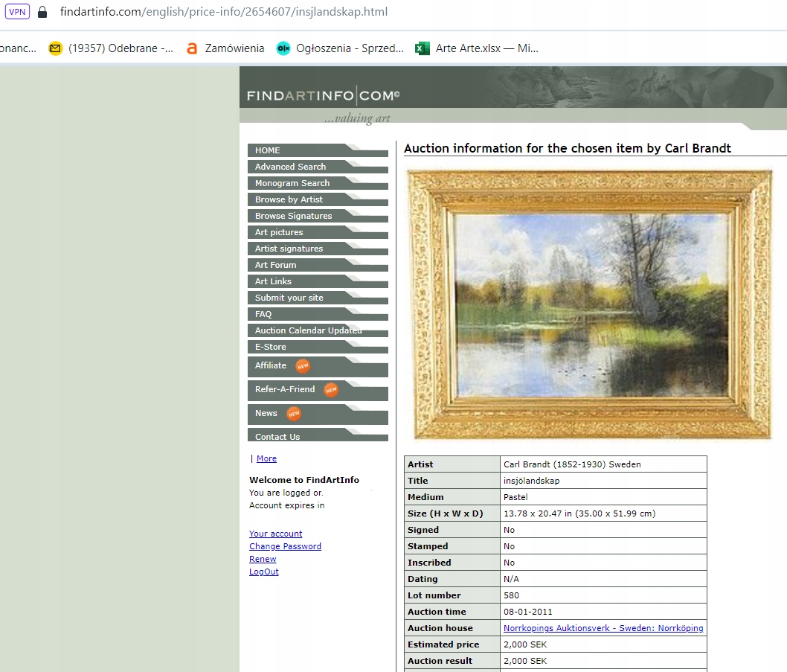Open Advanced Search menu item

[318, 167]
